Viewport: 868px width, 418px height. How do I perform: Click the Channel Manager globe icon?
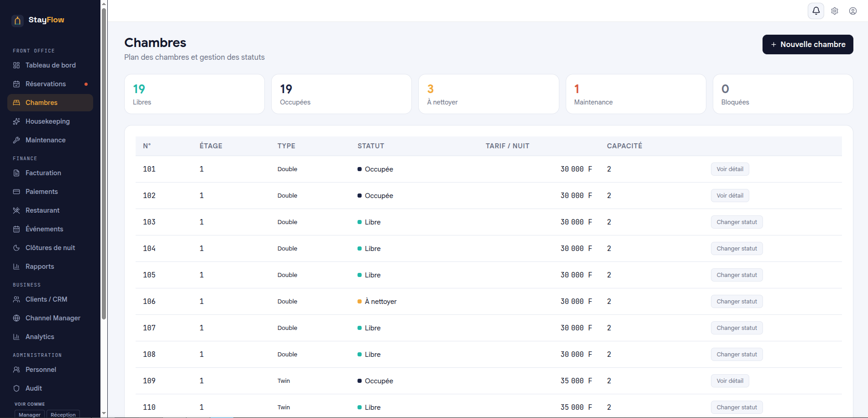pos(16,318)
